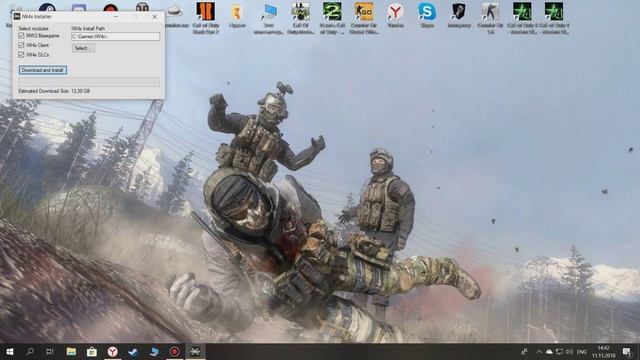Viewport: 640px width, 360px height.
Task: Click the Select... path button
Action: pos(83,48)
